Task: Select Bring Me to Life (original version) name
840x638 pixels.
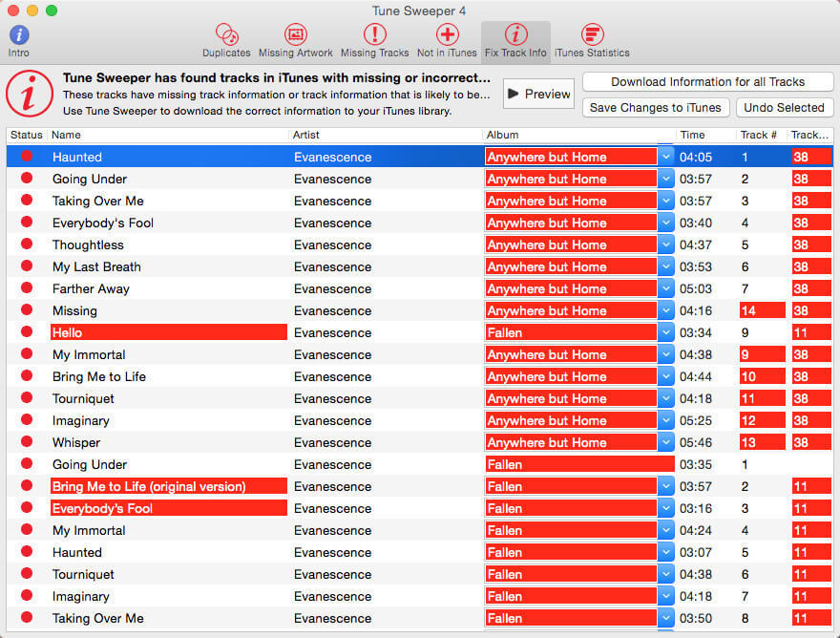Action: (x=169, y=486)
